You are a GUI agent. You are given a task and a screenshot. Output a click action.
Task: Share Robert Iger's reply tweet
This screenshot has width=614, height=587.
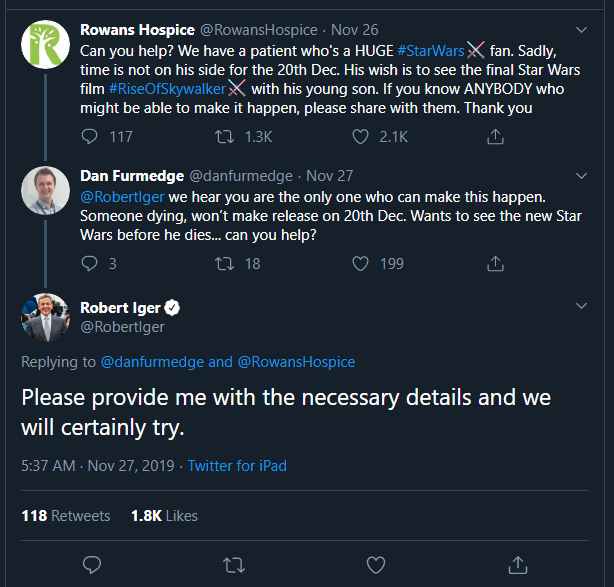tap(518, 564)
